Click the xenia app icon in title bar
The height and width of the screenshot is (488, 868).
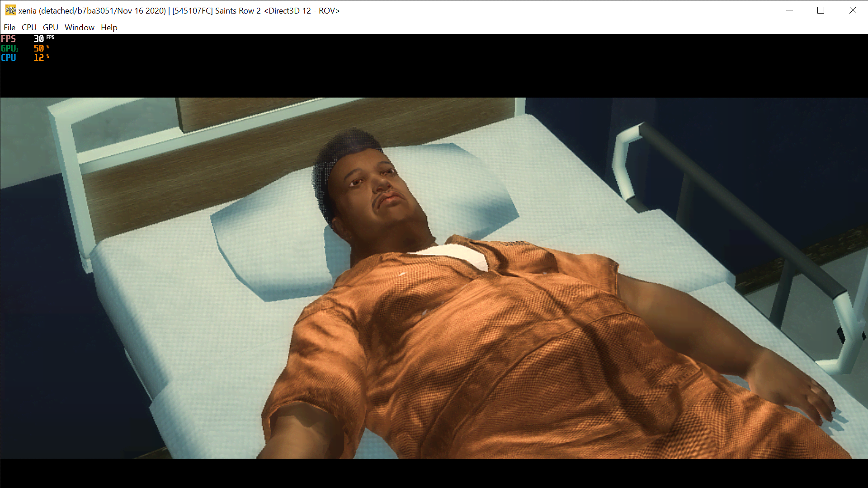[x=10, y=10]
